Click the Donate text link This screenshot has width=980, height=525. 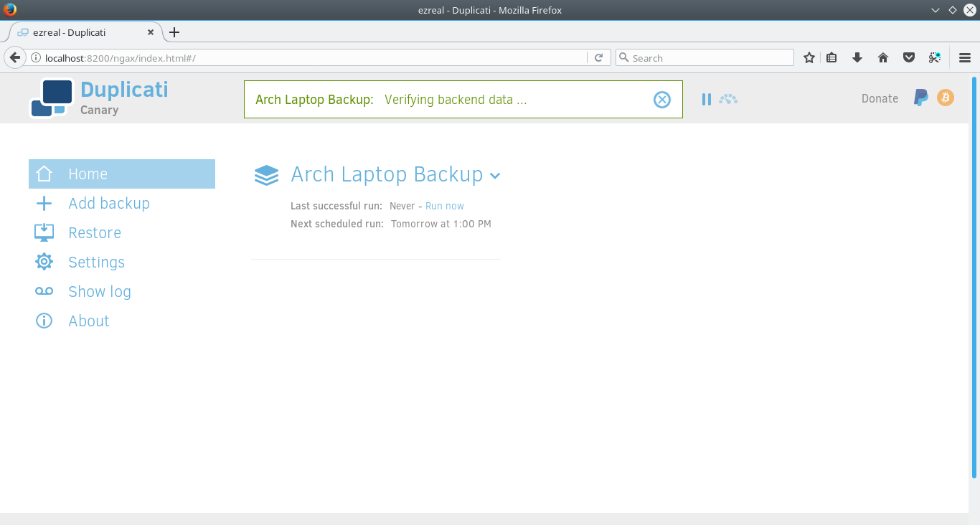coord(880,98)
